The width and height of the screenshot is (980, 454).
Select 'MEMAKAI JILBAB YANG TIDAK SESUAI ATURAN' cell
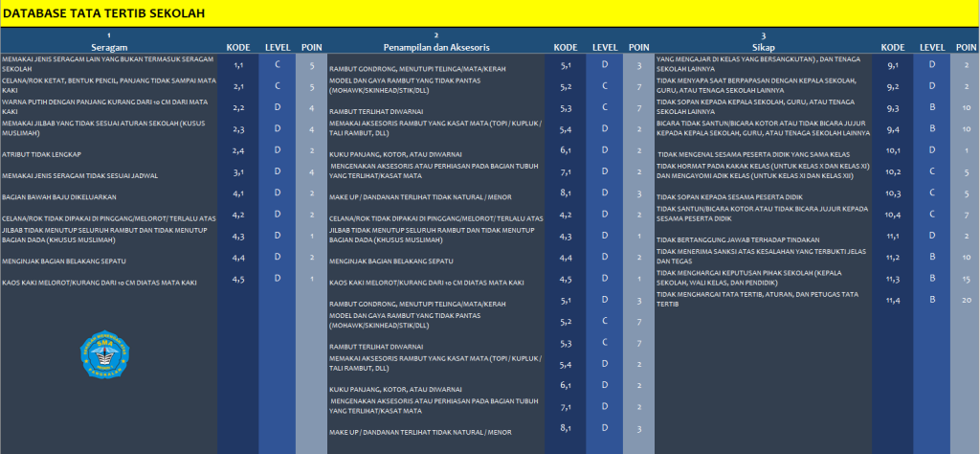pos(109,128)
